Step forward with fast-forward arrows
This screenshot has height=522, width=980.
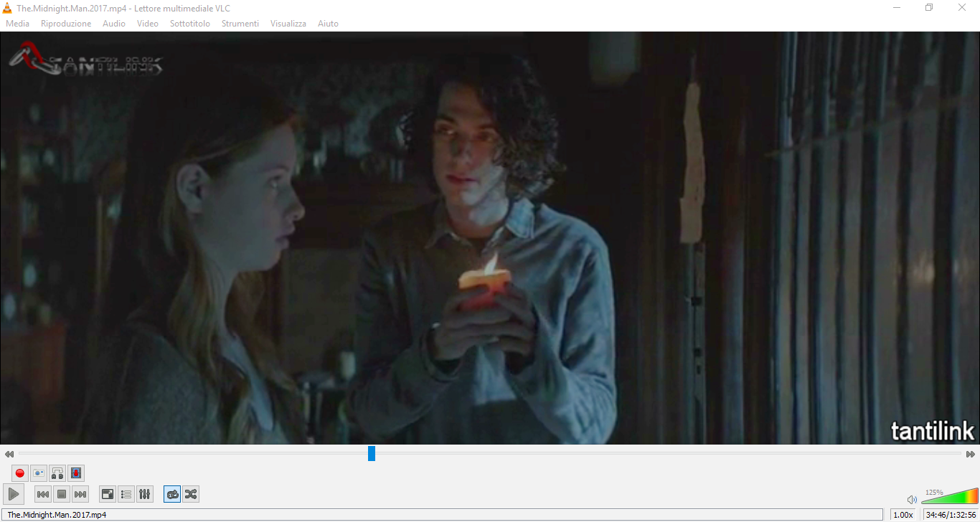[x=971, y=454]
